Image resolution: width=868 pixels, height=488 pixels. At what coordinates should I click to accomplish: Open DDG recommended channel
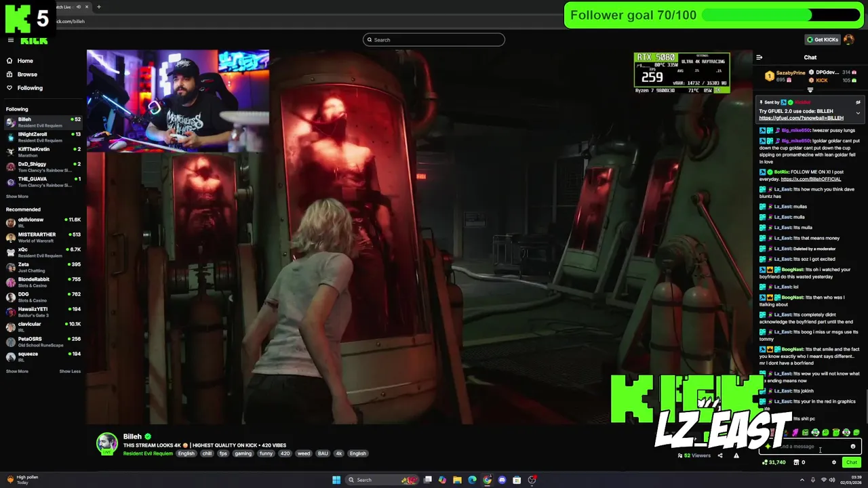pos(43,297)
